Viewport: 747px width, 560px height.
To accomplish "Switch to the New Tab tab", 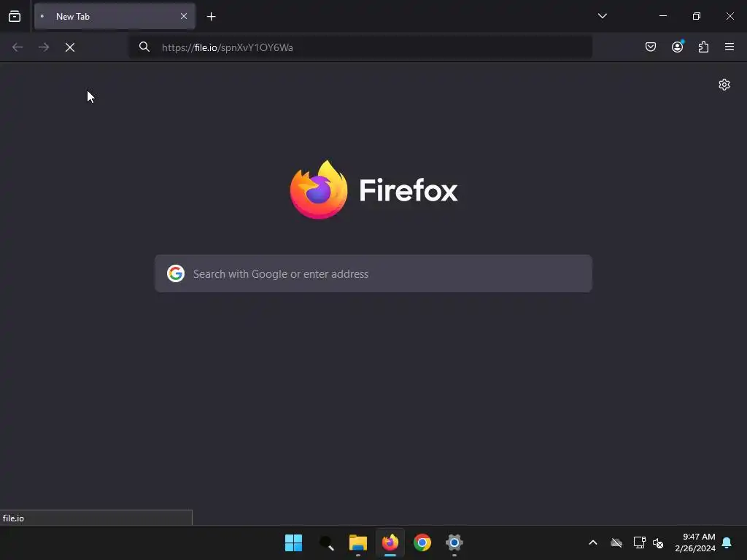I will [x=115, y=16].
